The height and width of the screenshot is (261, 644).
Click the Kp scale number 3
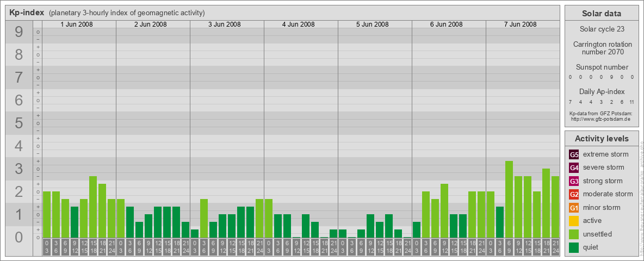19,168
